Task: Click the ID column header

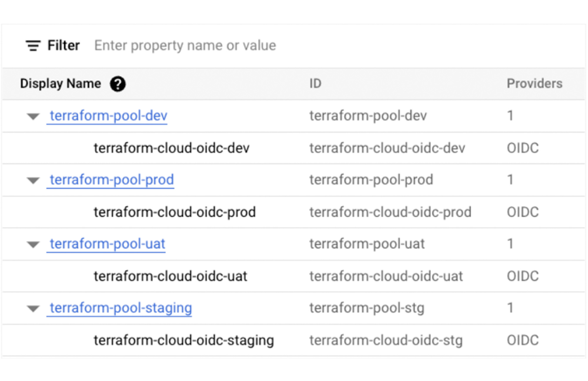Action: [315, 84]
